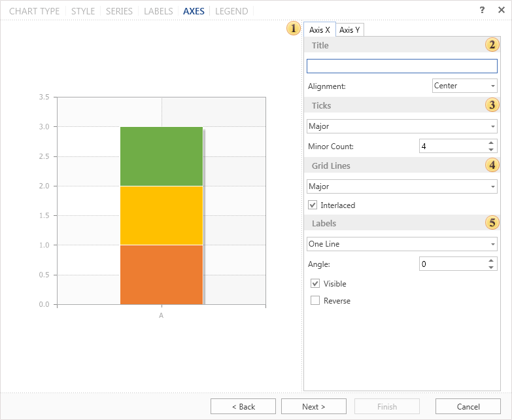Click the numbered callout 1 badge

[x=294, y=29]
